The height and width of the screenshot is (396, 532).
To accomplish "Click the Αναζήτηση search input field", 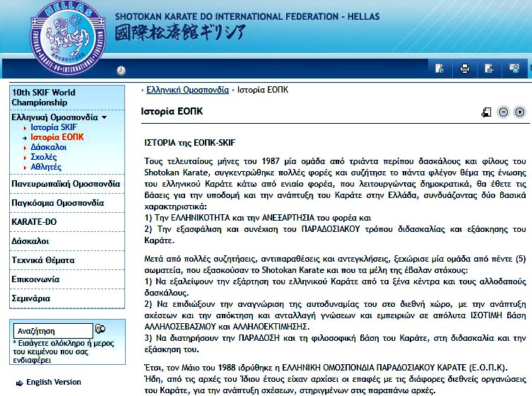I will [x=53, y=330].
